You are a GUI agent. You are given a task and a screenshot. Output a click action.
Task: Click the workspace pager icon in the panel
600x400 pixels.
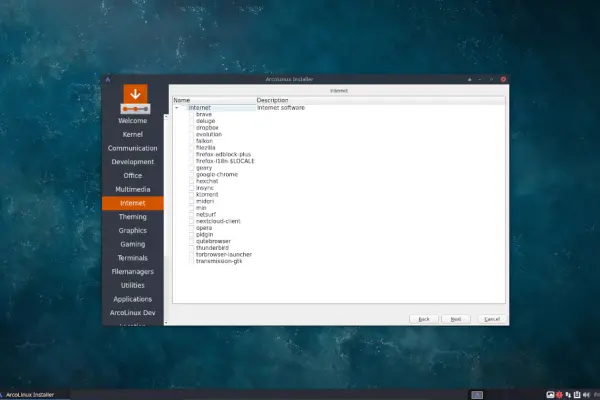pos(477,395)
